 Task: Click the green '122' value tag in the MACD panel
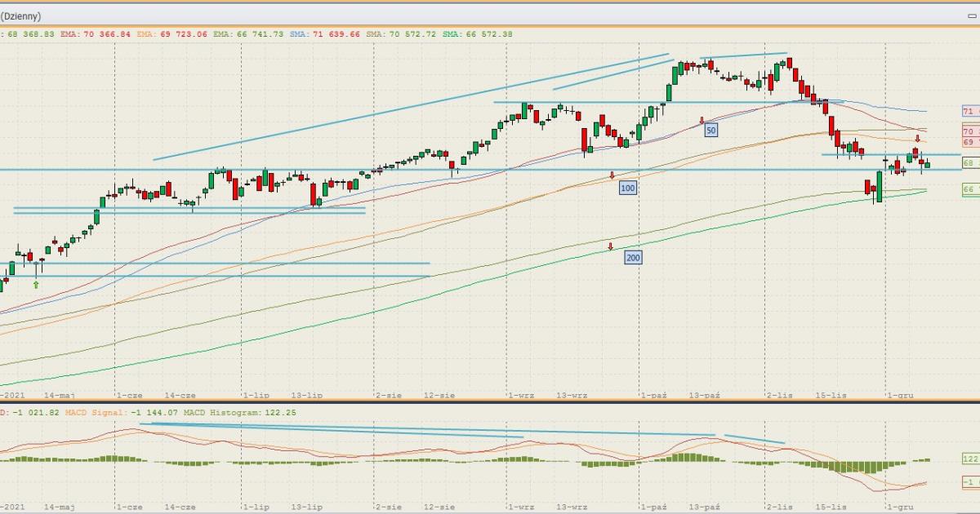tap(970, 459)
